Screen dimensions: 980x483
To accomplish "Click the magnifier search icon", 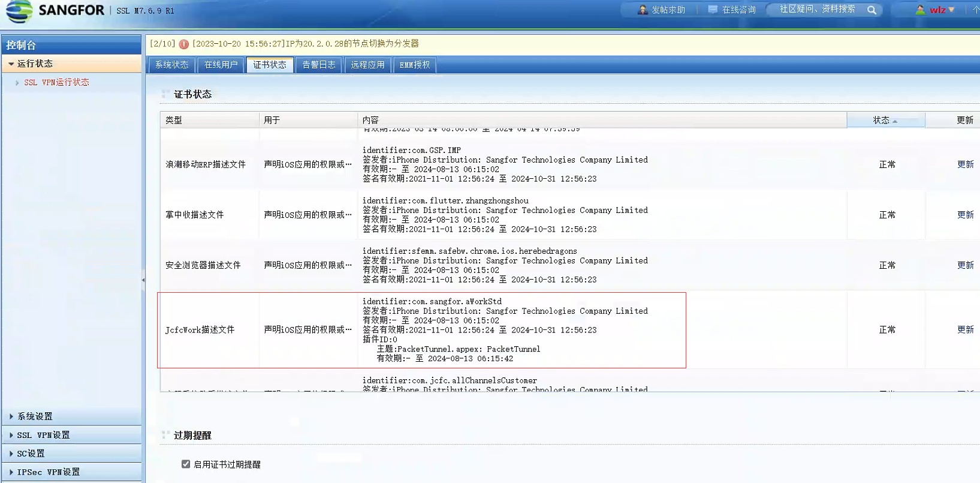I will 872,10.
